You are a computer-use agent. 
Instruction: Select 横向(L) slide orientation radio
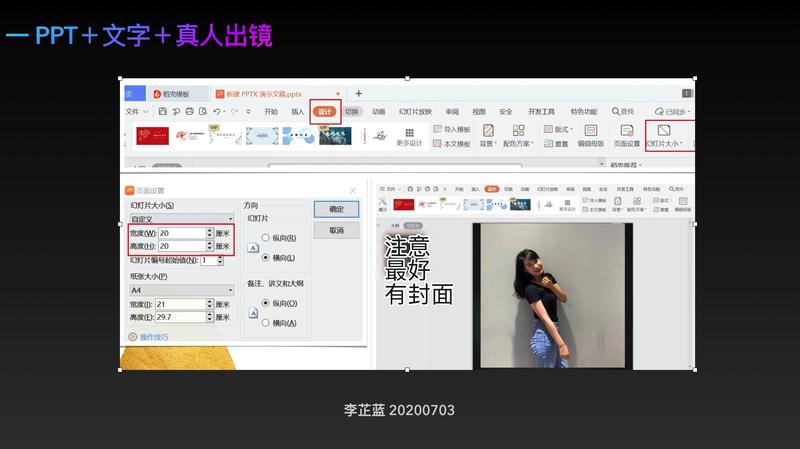[265, 258]
